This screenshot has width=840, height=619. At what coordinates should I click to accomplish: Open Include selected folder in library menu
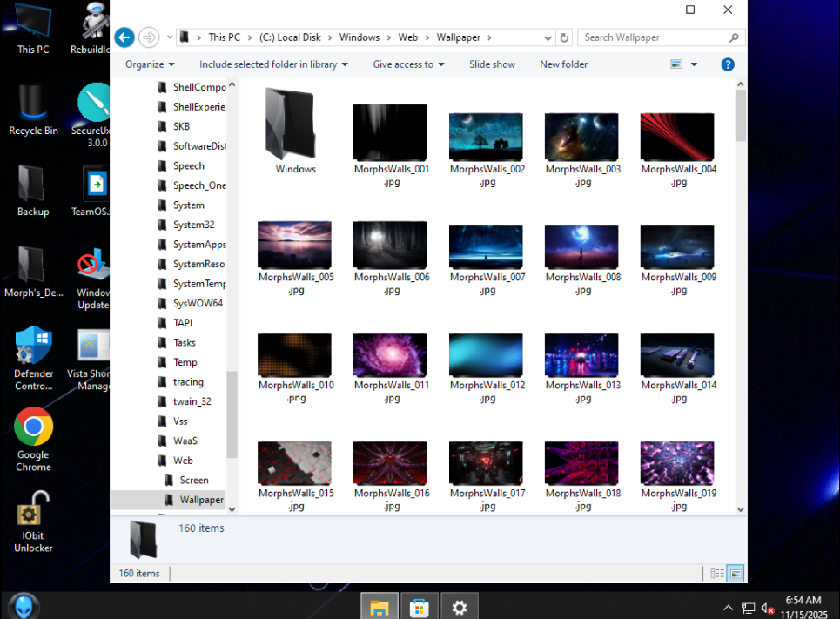click(273, 64)
